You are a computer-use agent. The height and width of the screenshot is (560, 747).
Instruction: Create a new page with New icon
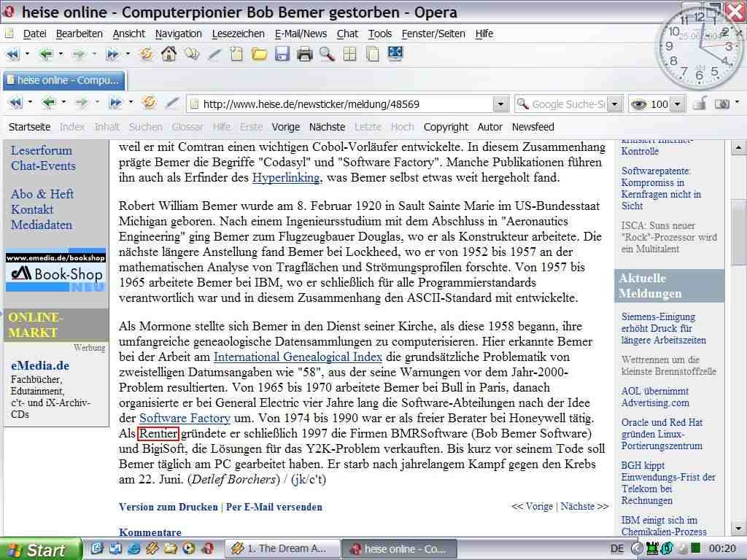(x=236, y=54)
